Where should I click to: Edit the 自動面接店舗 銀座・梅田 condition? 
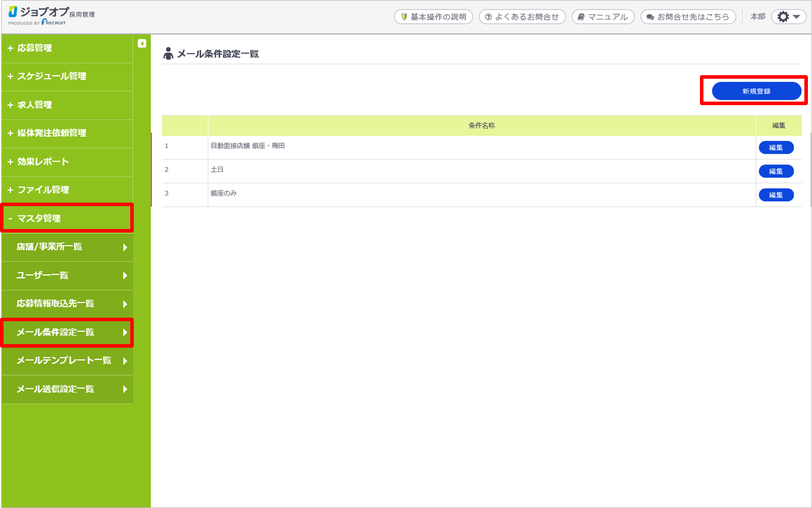(776, 147)
